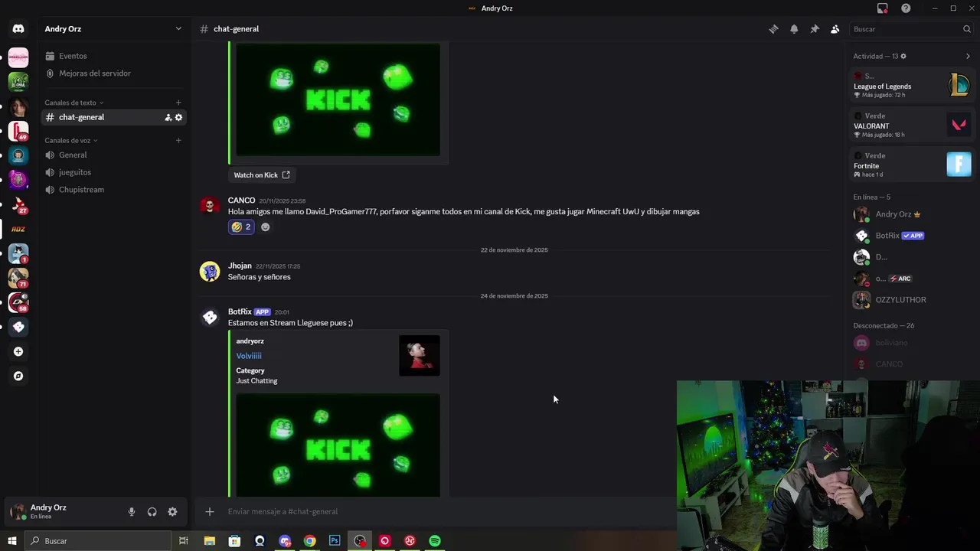
Task: Click the Add a Server plus icon
Action: [x=18, y=352]
